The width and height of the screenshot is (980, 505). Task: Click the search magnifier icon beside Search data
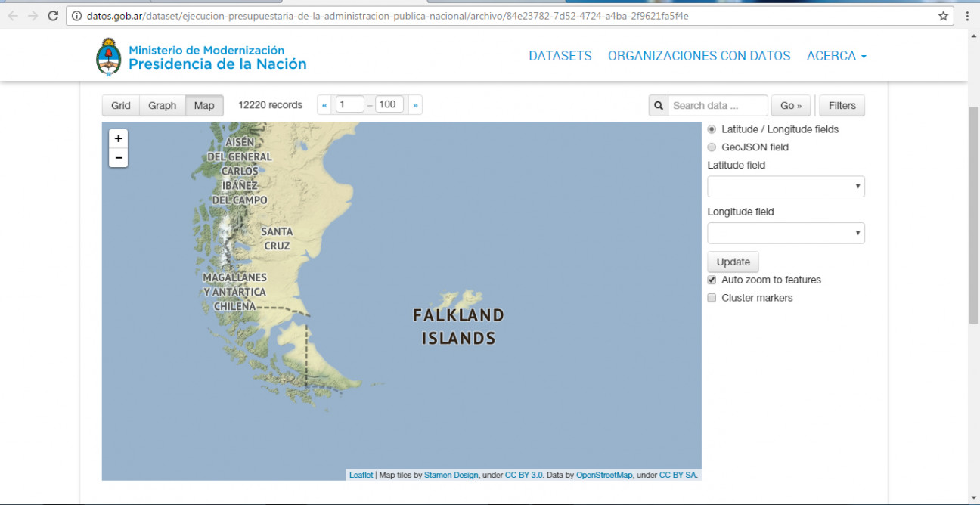click(658, 106)
